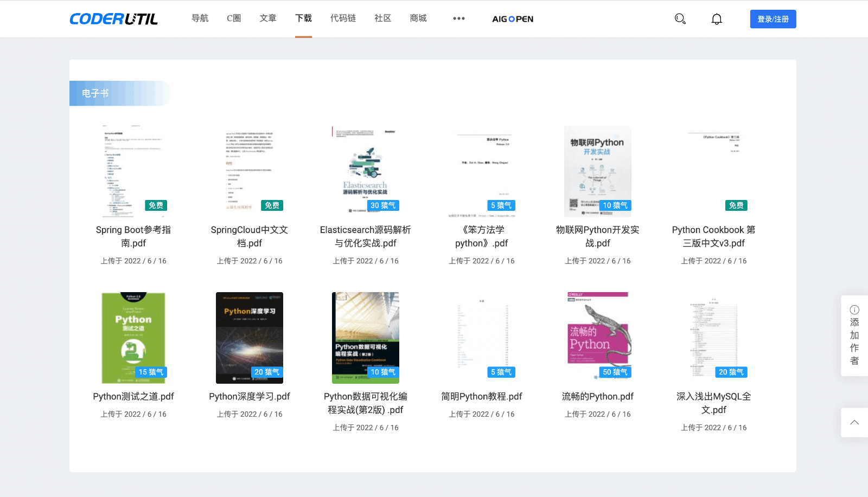868x497 pixels.
Task: Click the Spring Boot参考指南.pdf title
Action: point(133,236)
